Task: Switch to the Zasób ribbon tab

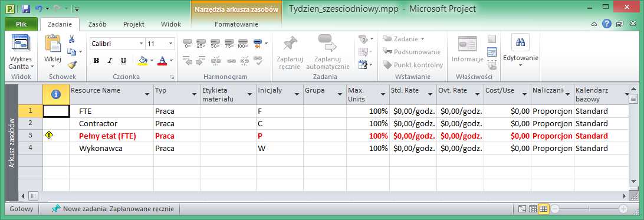Action: (97, 24)
